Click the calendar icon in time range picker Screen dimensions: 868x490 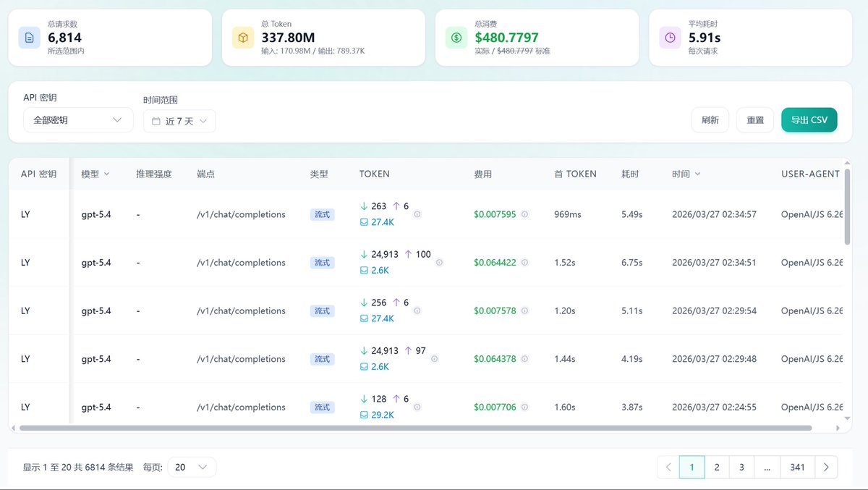click(x=156, y=122)
